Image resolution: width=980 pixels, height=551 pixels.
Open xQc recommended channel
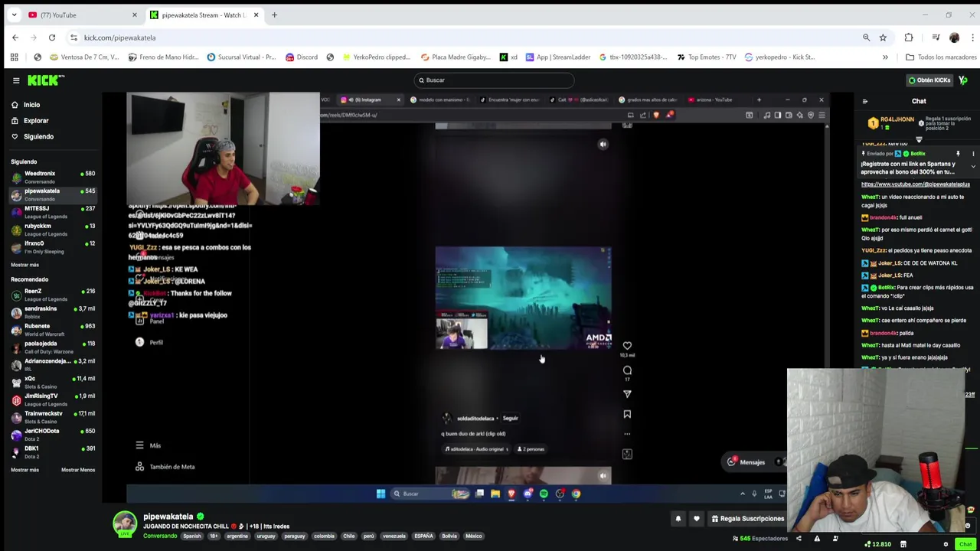click(x=52, y=382)
